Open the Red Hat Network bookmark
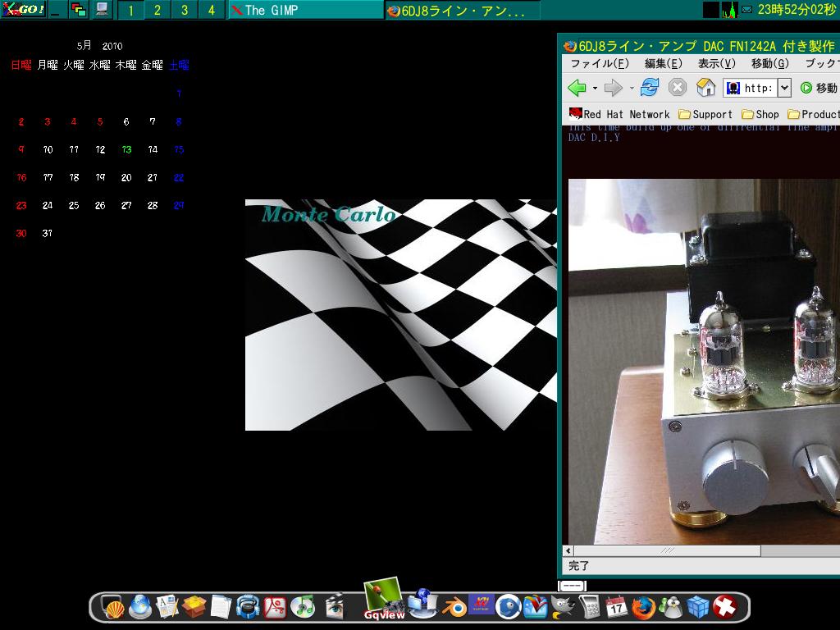This screenshot has height=630, width=840. (619, 115)
